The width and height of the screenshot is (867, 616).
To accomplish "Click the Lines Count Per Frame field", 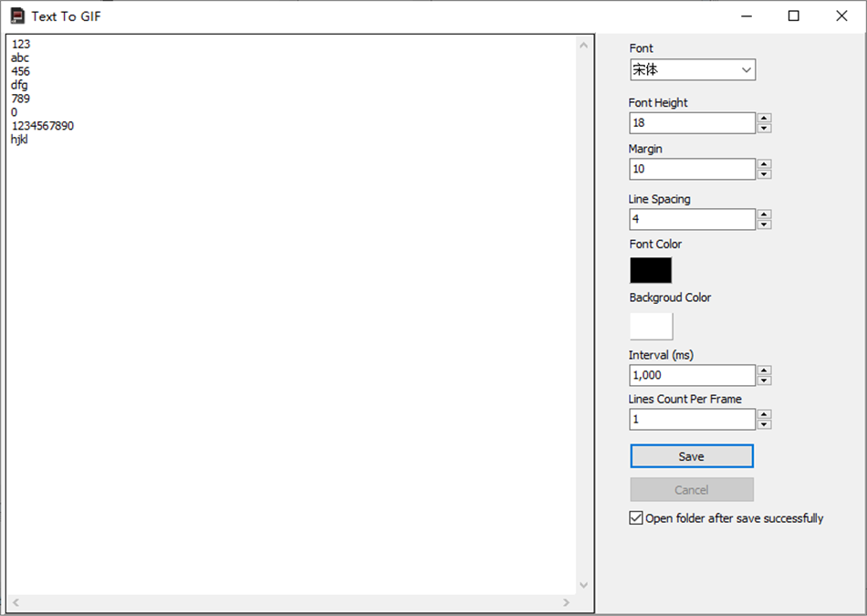I will tap(692, 419).
